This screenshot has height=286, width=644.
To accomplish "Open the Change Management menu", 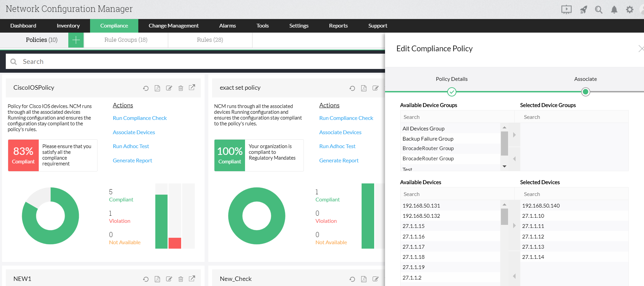I will click(174, 26).
